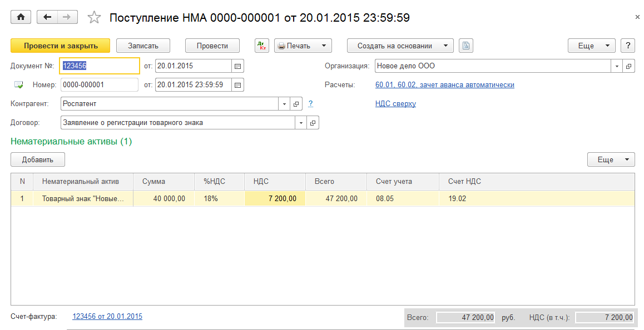The height and width of the screenshot is (330, 644).
Task: Open the Создать на основании menu
Action: click(400, 46)
